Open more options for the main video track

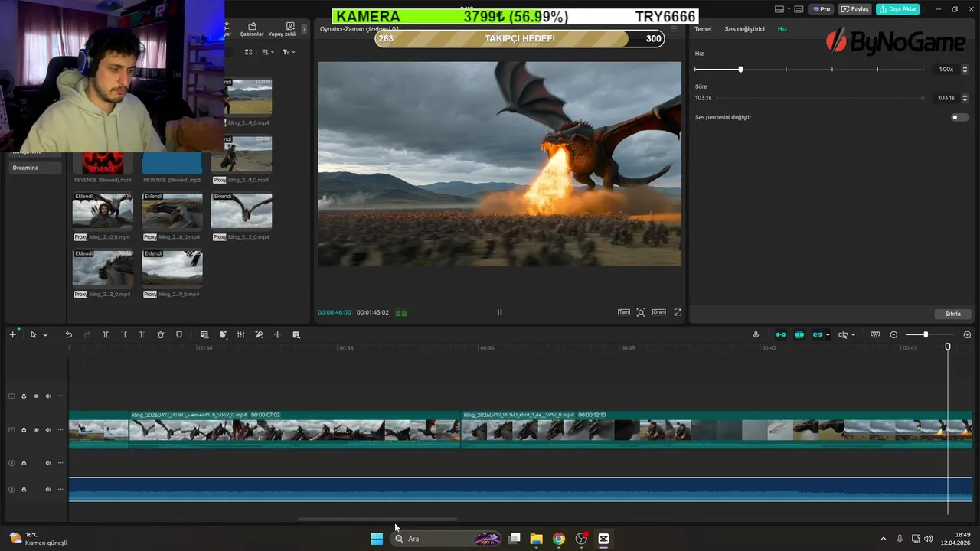60,429
